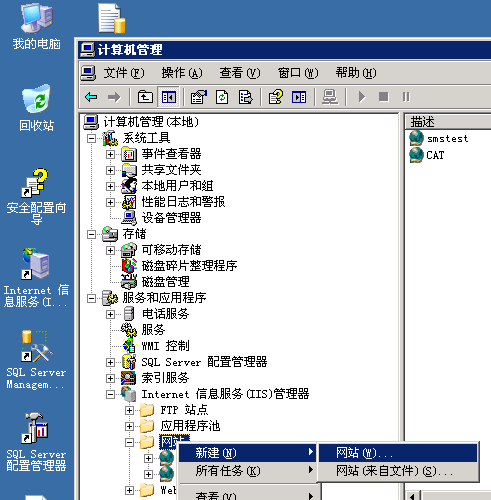
Task: Select the Recycle Bin desktop icon
Action: pos(36,108)
